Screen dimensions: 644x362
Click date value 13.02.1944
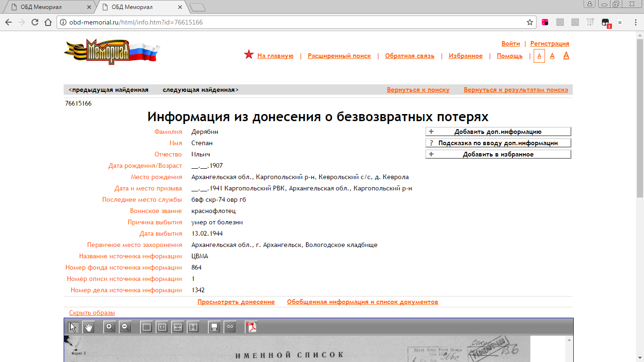(x=207, y=233)
